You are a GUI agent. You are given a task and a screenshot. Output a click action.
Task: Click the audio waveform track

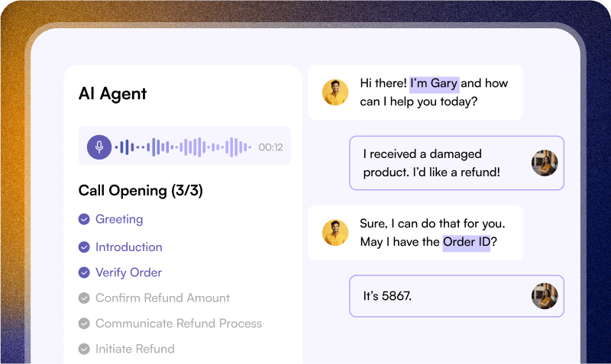coord(183,147)
